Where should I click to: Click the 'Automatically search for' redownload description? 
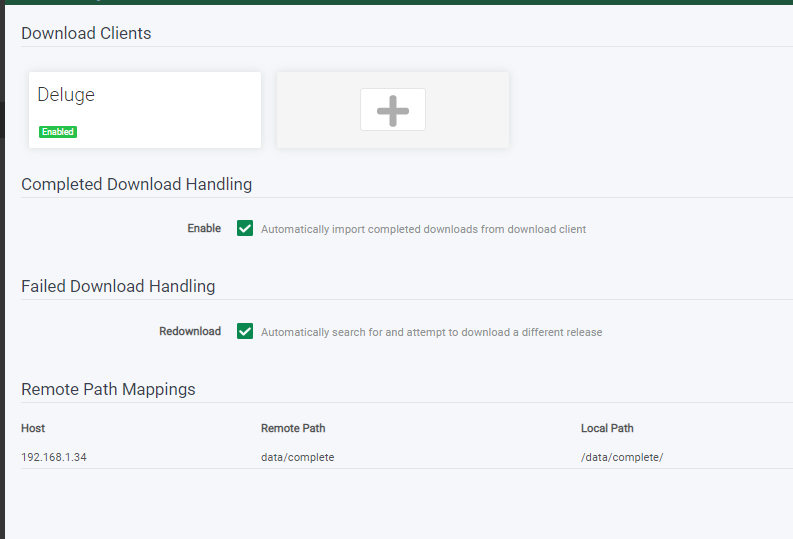431,332
